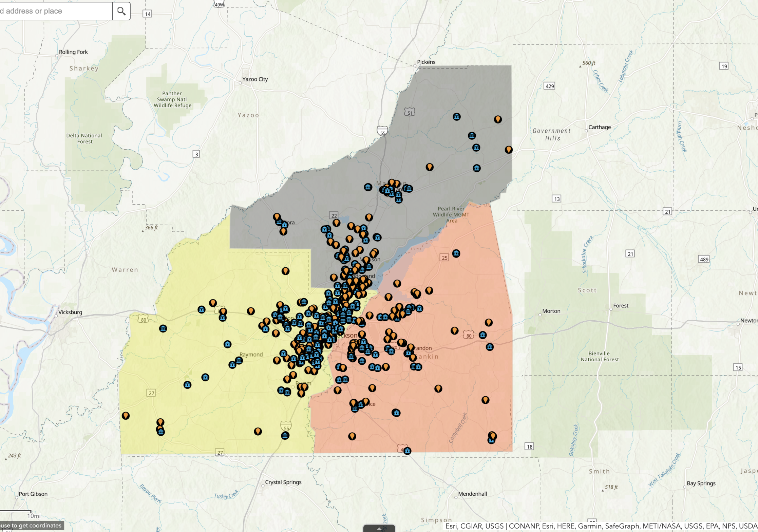The width and height of the screenshot is (758, 532).
Task: Click the 'get coordinates' hint label
Action: [x=31, y=525]
